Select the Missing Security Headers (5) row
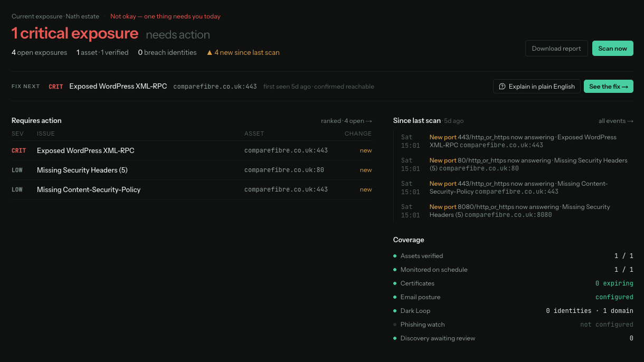This screenshot has height=362, width=644. (x=192, y=170)
